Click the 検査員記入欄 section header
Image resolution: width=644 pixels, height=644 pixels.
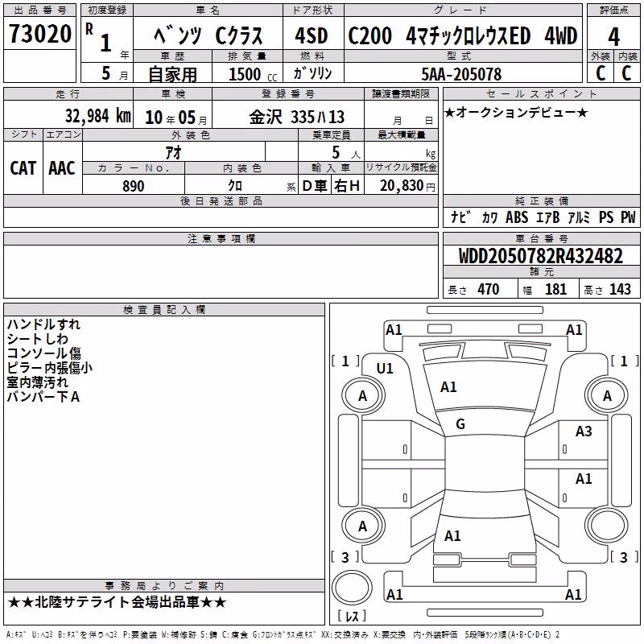coord(164,310)
